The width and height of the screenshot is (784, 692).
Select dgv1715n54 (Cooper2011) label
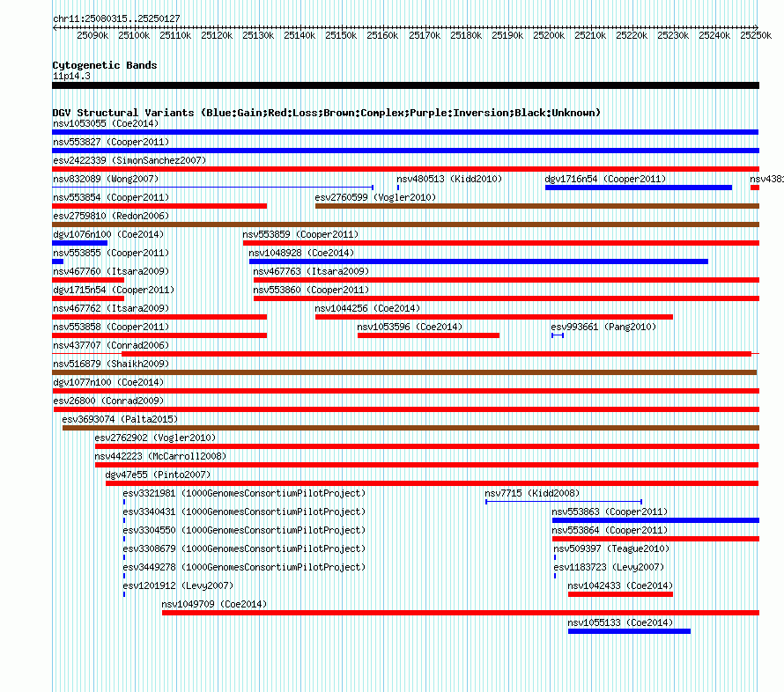tap(114, 290)
